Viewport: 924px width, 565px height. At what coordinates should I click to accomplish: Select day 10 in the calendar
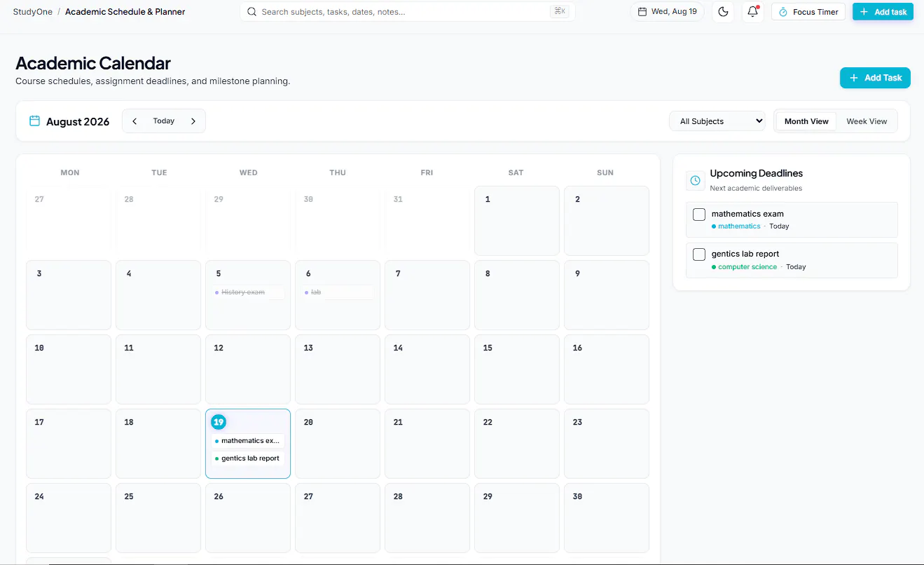69,369
